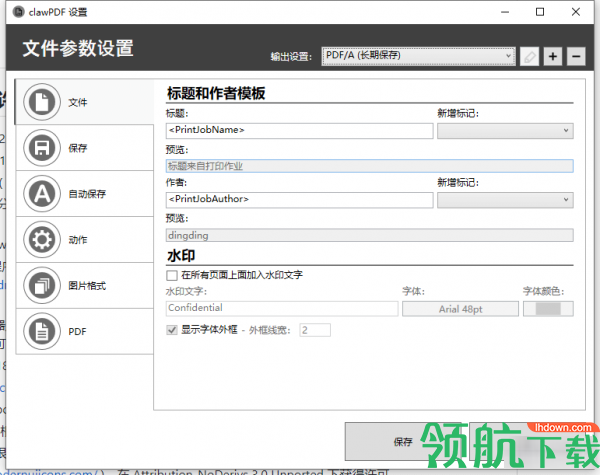Enable 在所有页面上面加入水印文字 checkbox
Image resolution: width=600 pixels, height=475 pixels.
[x=172, y=275]
